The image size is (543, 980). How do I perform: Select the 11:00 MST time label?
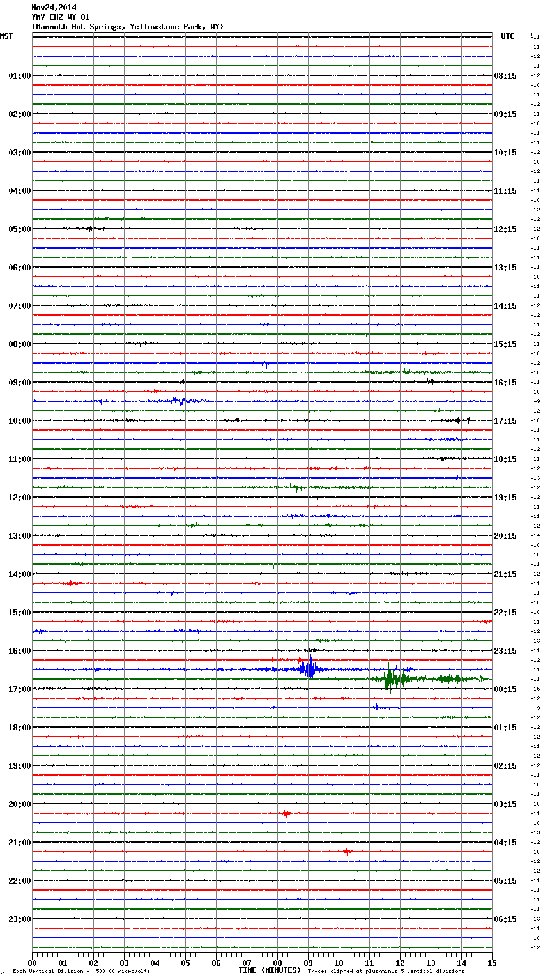tap(19, 459)
